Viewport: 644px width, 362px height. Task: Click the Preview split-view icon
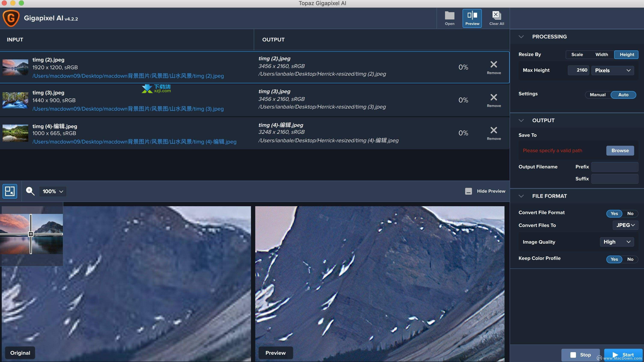point(472,18)
